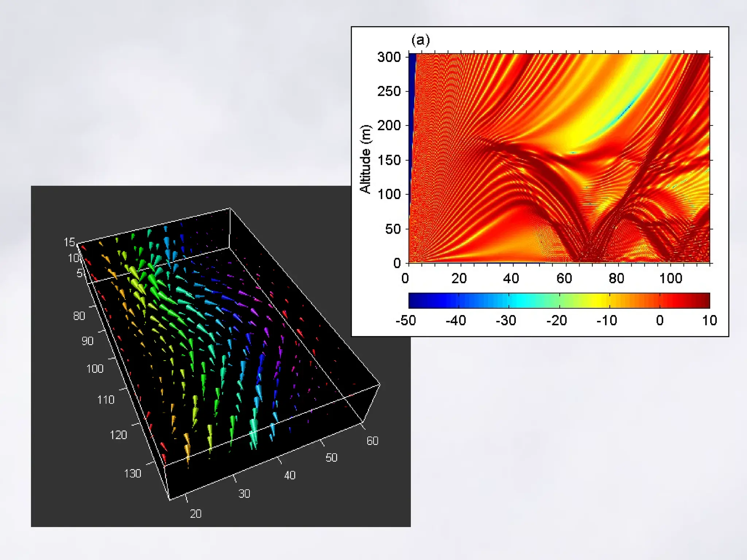747x560 pixels.
Task: Click the 60 label on 3D plot axis
Action: point(372,441)
